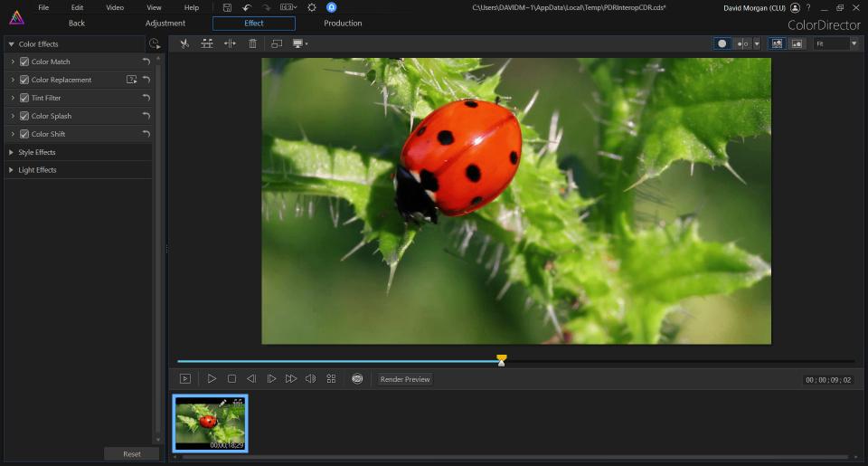Switch to the Adjustment tab
Screen dimensions: 868x466
(x=165, y=24)
